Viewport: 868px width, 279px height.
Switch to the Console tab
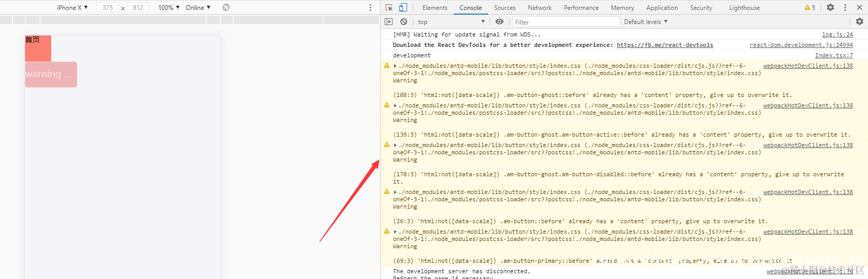(470, 8)
